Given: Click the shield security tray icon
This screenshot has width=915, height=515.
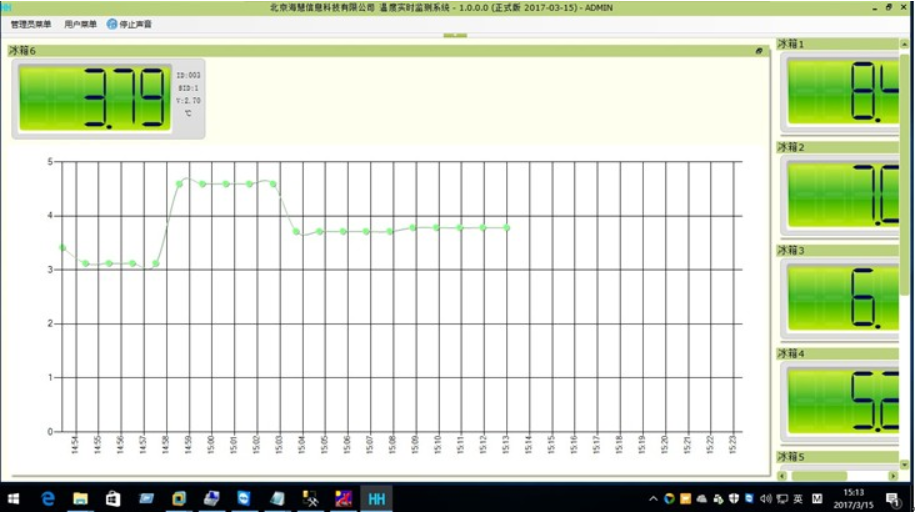Looking at the screenshot, I should (734, 499).
